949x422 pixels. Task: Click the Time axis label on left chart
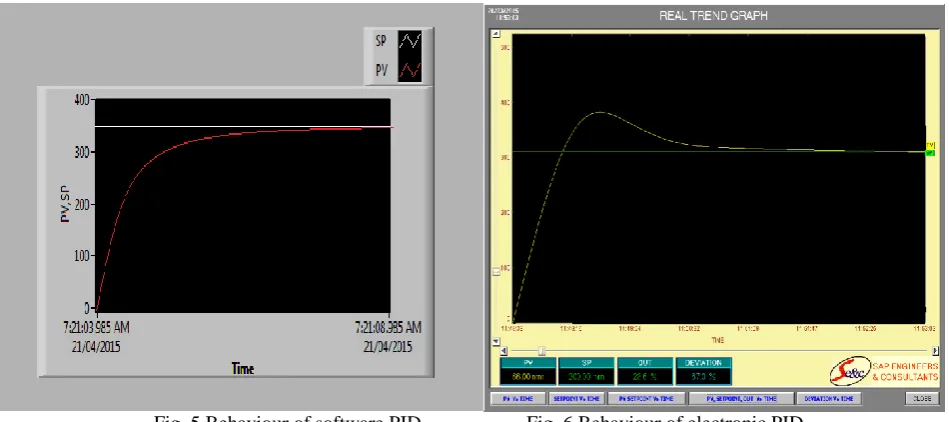[x=242, y=368]
